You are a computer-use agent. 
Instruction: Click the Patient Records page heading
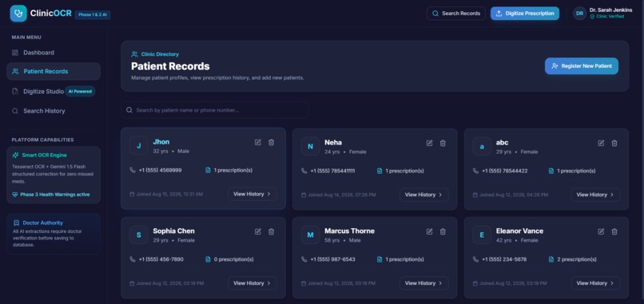coord(170,66)
